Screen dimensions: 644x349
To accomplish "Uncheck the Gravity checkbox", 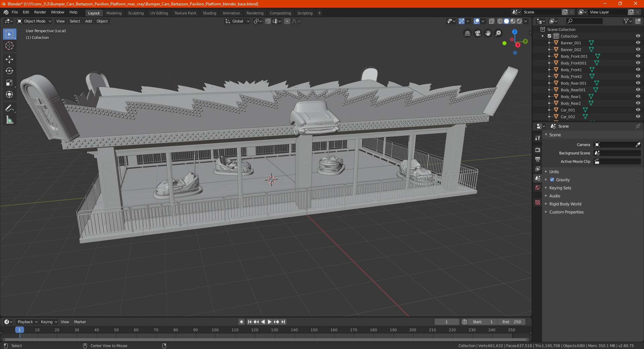I will click(x=552, y=180).
